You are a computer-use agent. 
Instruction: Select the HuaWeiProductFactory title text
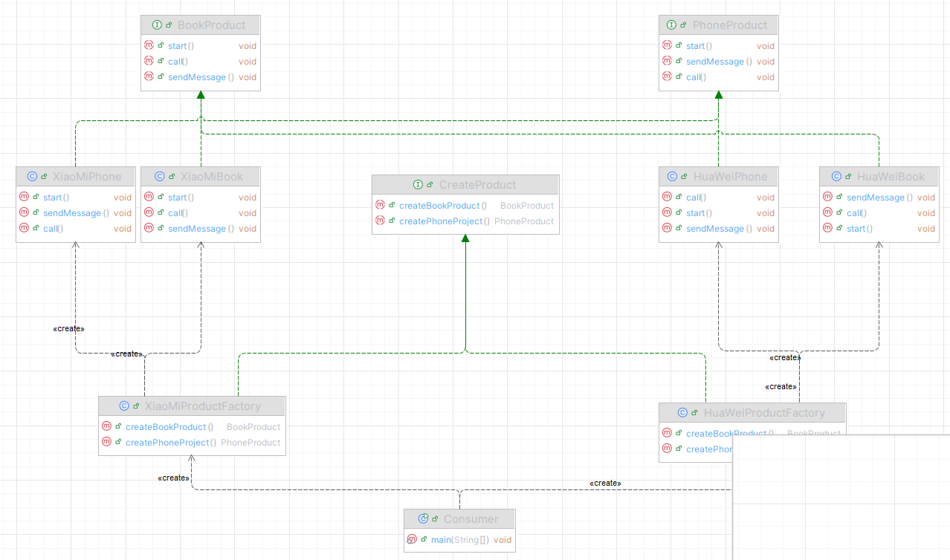click(x=764, y=413)
